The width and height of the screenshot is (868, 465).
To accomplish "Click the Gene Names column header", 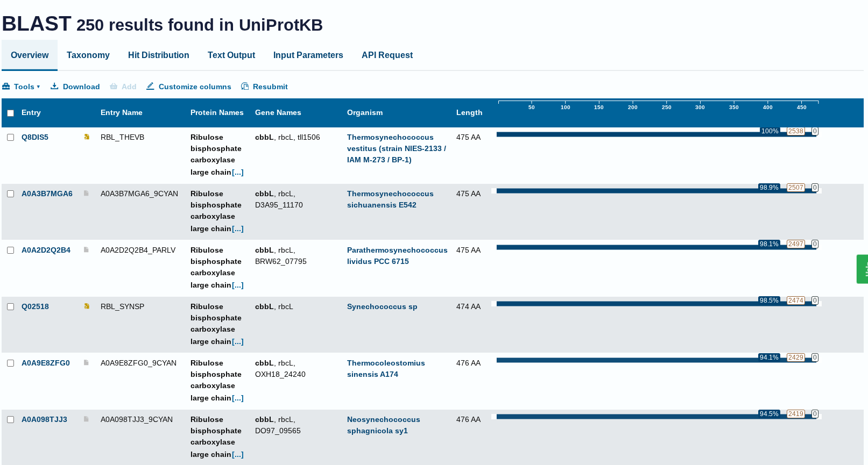I will pos(278,112).
